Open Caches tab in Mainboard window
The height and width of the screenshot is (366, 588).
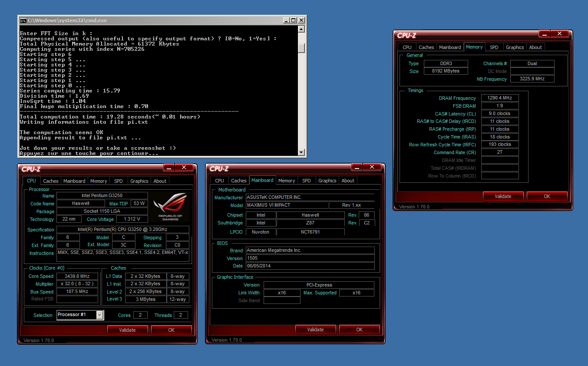point(239,181)
